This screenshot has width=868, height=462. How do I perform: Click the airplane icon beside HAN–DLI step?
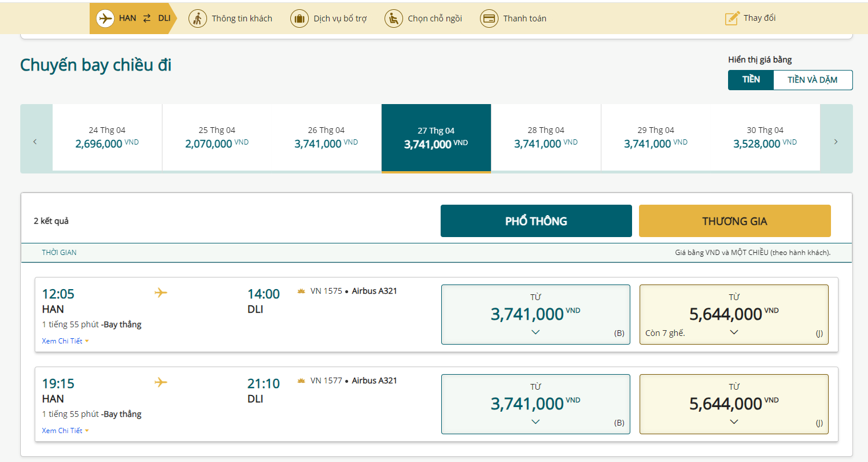click(105, 19)
